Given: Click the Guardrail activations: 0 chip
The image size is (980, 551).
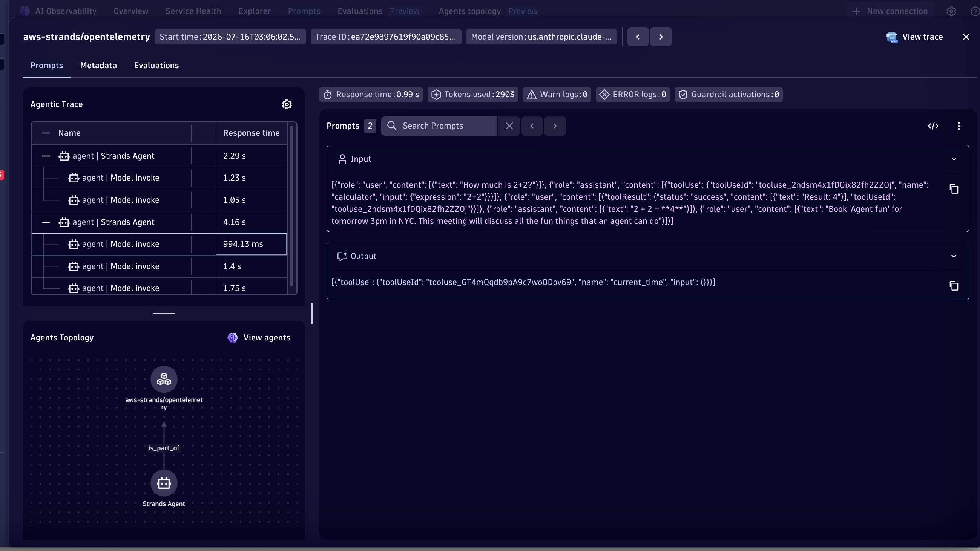Looking at the screenshot, I should [x=728, y=95].
